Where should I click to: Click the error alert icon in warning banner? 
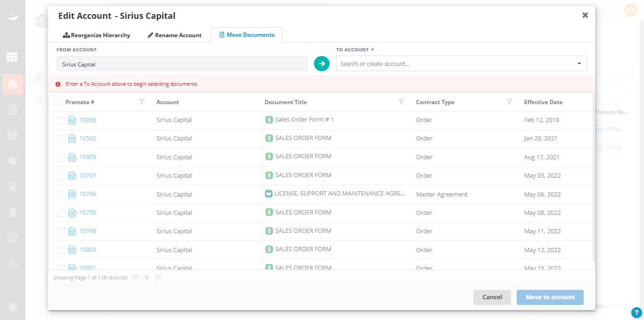pyautogui.click(x=58, y=84)
